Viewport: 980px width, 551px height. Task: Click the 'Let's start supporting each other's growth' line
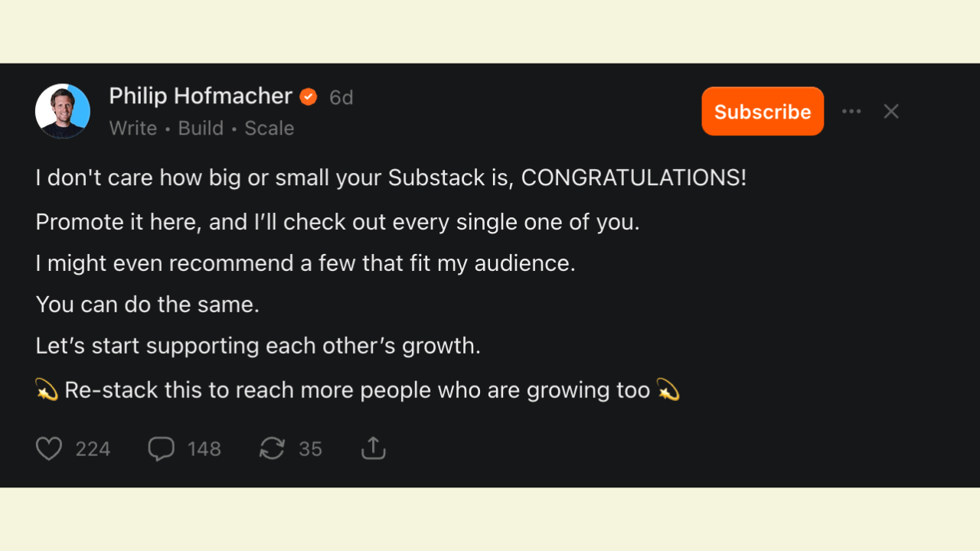point(258,346)
